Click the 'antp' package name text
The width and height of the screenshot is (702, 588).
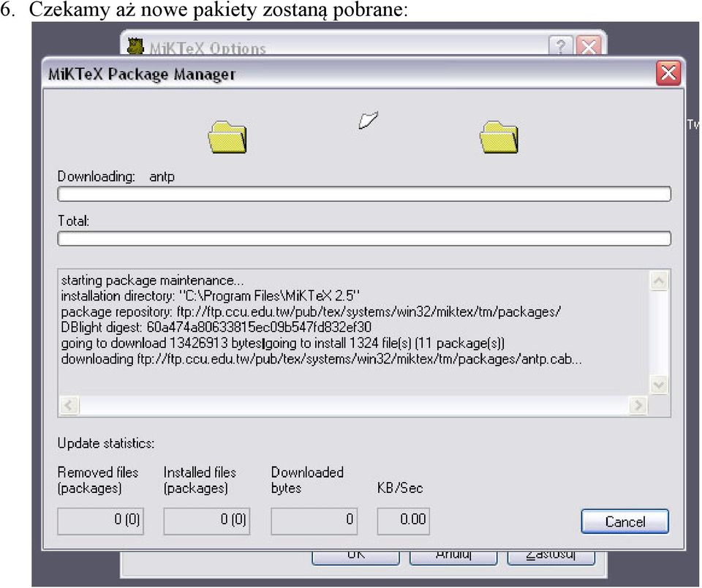(x=162, y=177)
